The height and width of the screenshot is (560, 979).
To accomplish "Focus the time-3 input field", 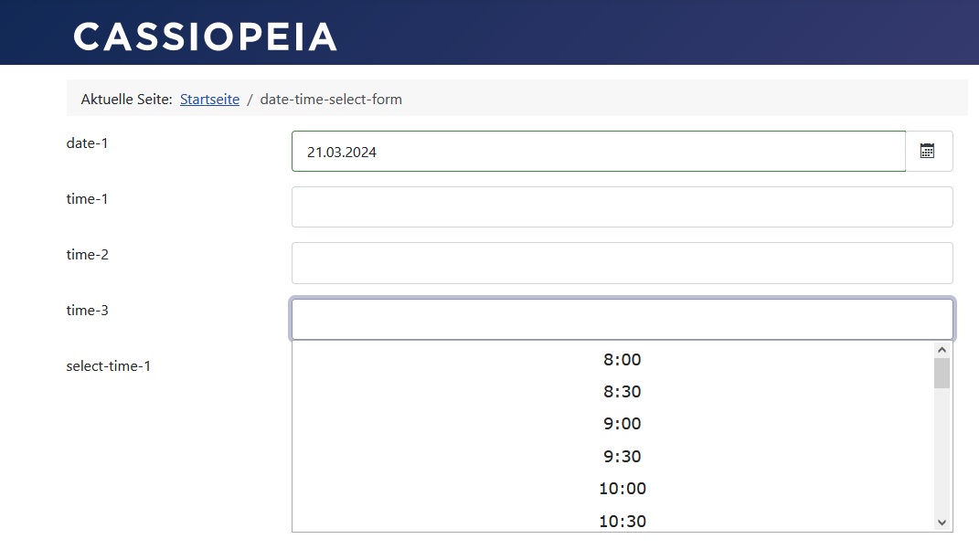I will pos(622,319).
